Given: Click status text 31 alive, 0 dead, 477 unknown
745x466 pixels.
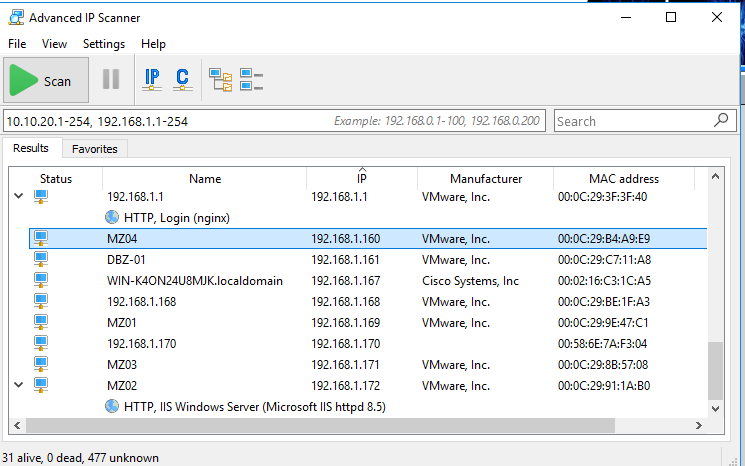Looking at the screenshot, I should coord(80,458).
